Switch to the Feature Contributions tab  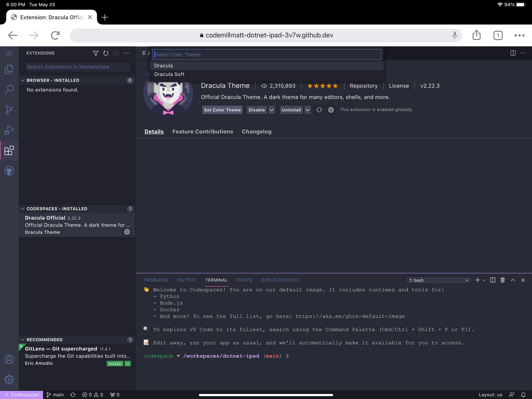[202, 131]
